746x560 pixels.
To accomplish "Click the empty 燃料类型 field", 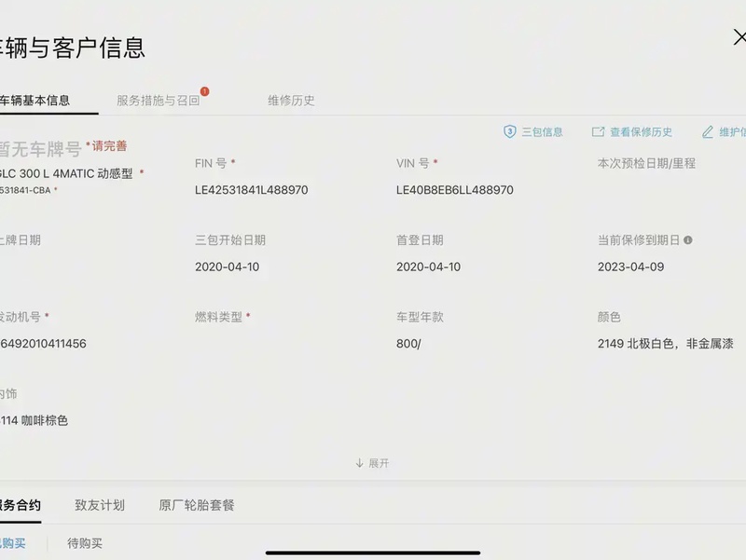I will coord(251,343).
